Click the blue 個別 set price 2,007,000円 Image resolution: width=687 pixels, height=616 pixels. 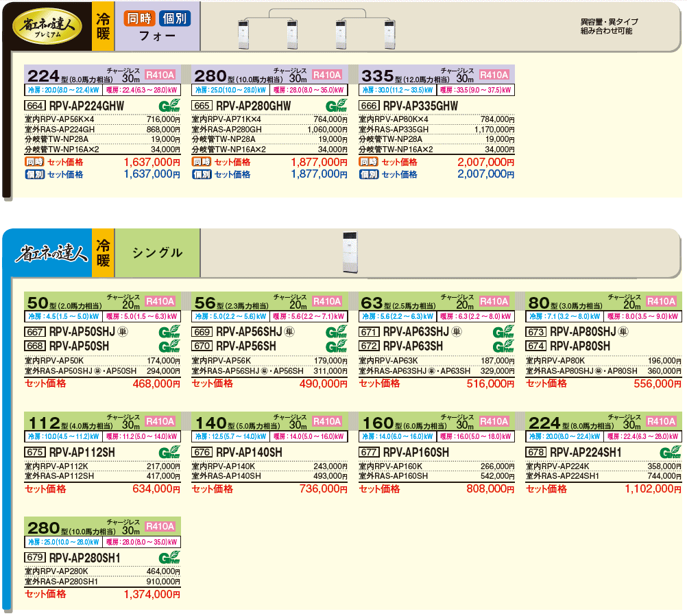(486, 174)
